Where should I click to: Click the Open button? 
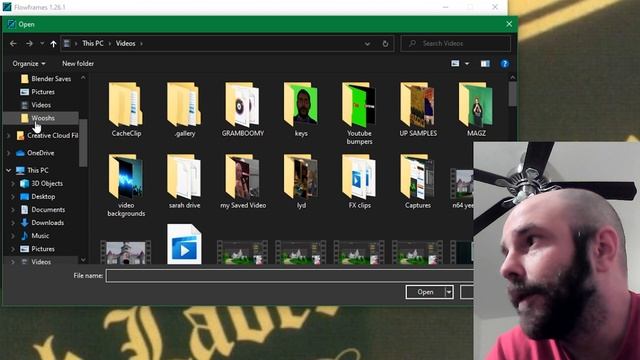coord(425,292)
